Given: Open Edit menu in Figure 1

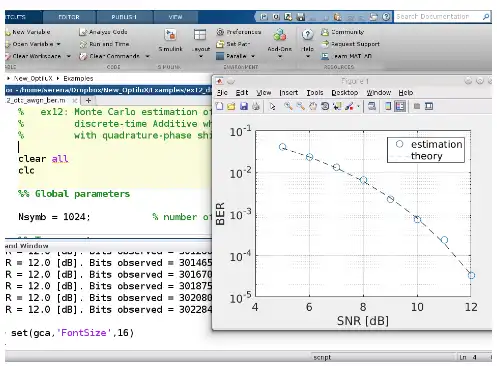Looking at the screenshot, I should click(x=242, y=93).
